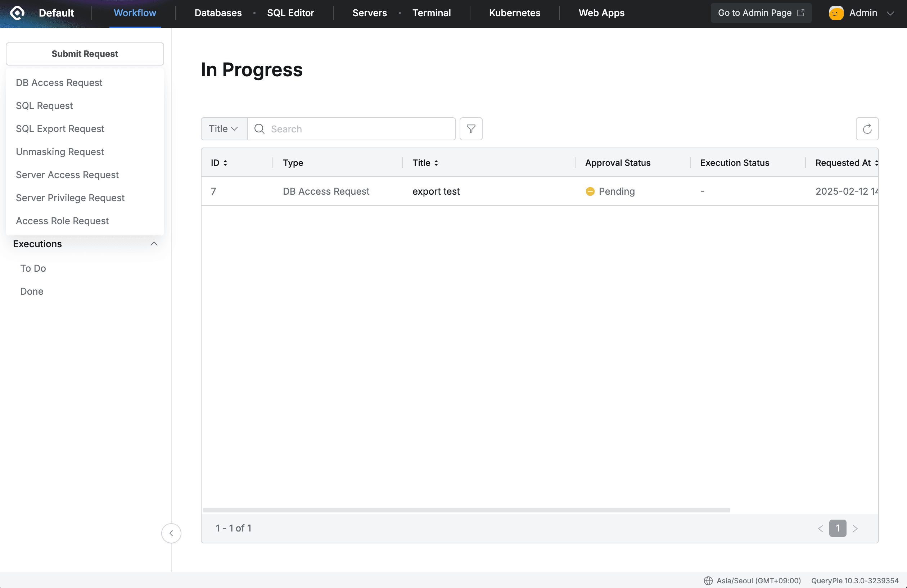Click the QueryPie logo icon
Viewport: 907px width, 588px height.
[x=17, y=13]
